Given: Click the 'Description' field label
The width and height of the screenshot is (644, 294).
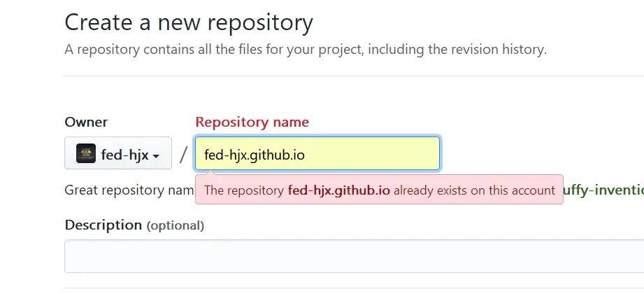Looking at the screenshot, I should pyautogui.click(x=103, y=225).
